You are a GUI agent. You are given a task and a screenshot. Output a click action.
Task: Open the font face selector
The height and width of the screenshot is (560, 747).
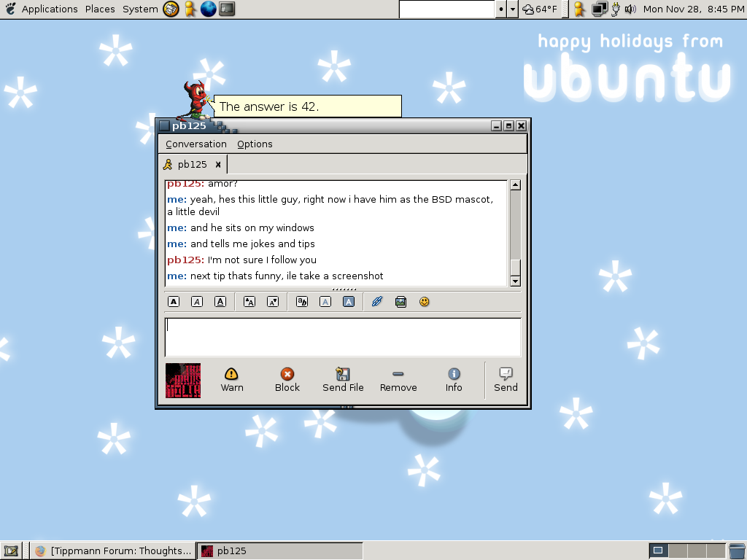(x=302, y=302)
